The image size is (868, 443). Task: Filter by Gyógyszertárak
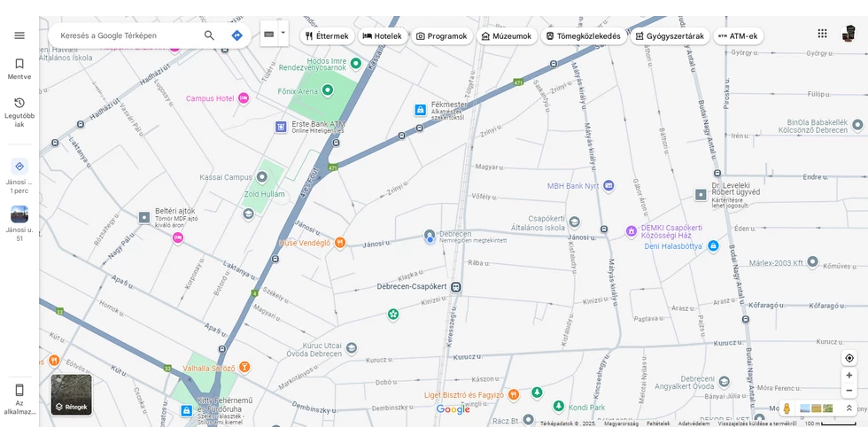(670, 36)
